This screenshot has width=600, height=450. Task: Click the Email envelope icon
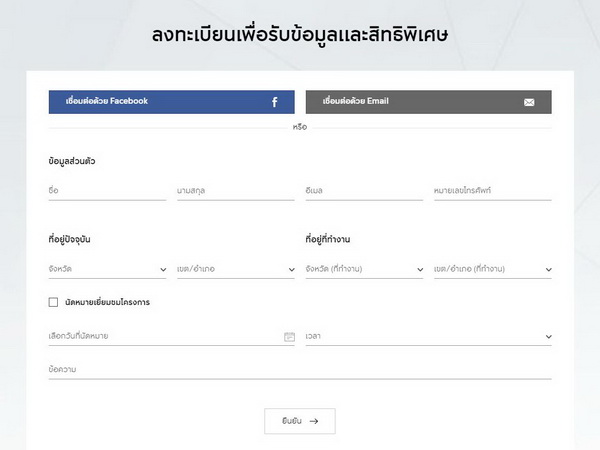(x=529, y=102)
